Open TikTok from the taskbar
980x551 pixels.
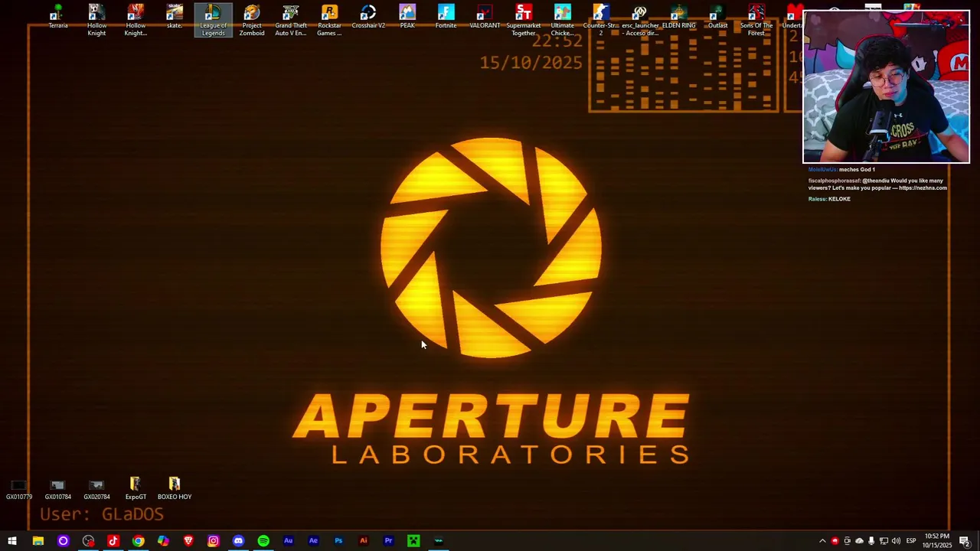coord(113,541)
